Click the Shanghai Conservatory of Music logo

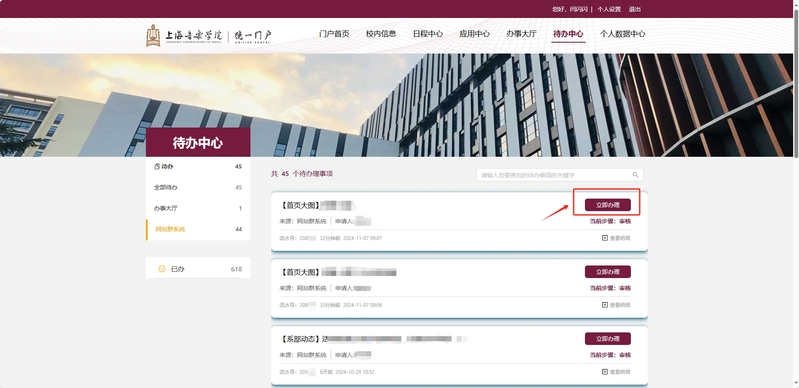pos(183,36)
